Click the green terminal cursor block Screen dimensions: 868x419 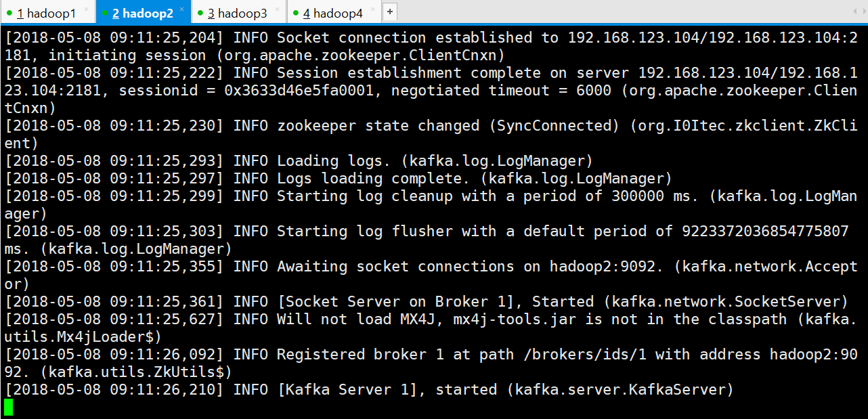coord(9,407)
